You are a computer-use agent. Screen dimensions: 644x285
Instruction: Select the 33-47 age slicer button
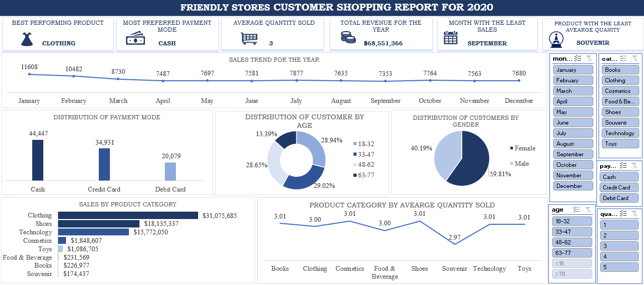click(572, 232)
